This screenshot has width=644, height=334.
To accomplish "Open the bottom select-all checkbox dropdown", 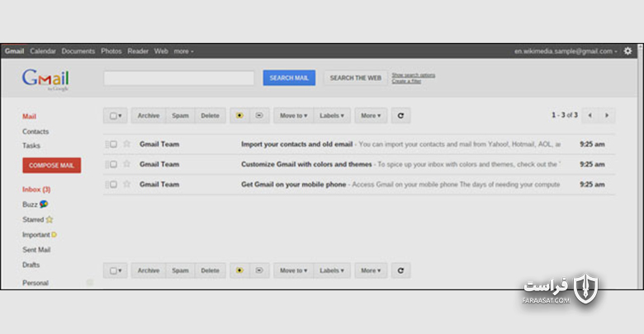I will [x=116, y=270].
